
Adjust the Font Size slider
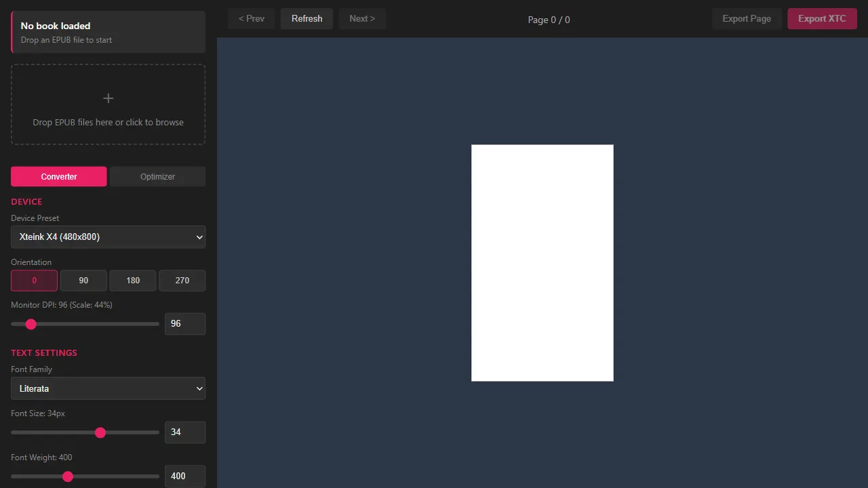click(85, 432)
